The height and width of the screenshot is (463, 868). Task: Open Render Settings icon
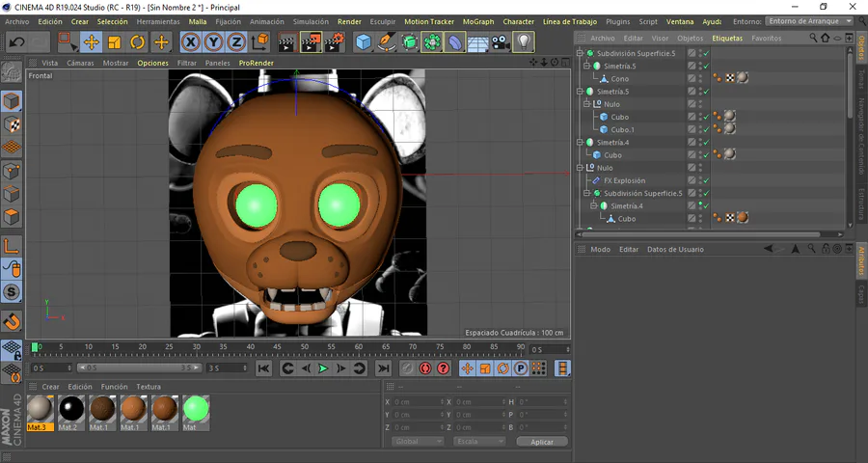tap(335, 42)
